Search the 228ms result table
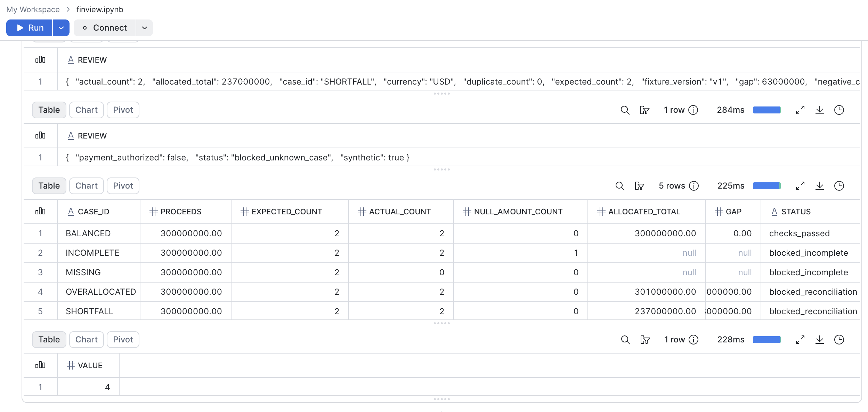868x412 pixels. [625, 340]
